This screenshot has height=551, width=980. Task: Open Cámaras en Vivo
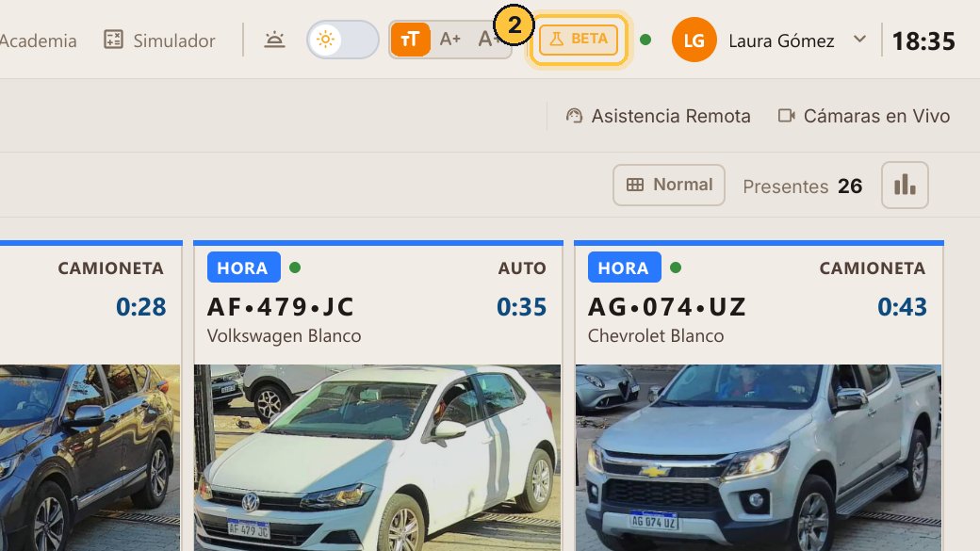tap(864, 116)
